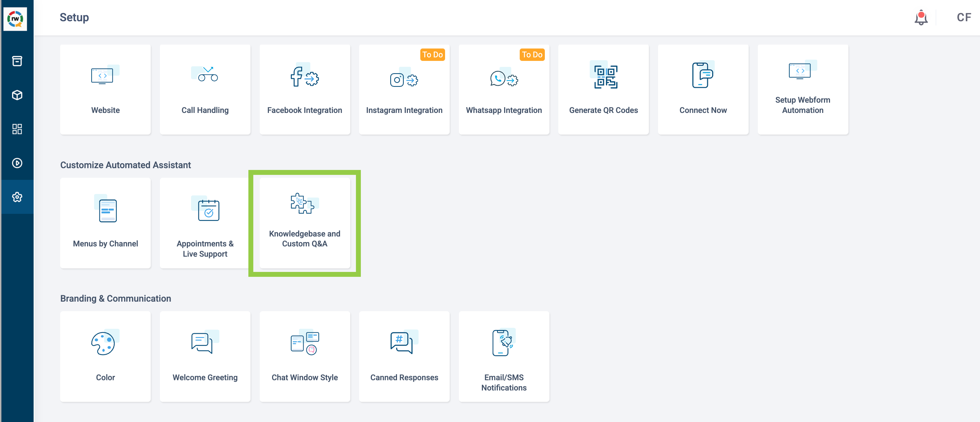
Task: Select the gear Setup sidebar item
Action: point(17,197)
